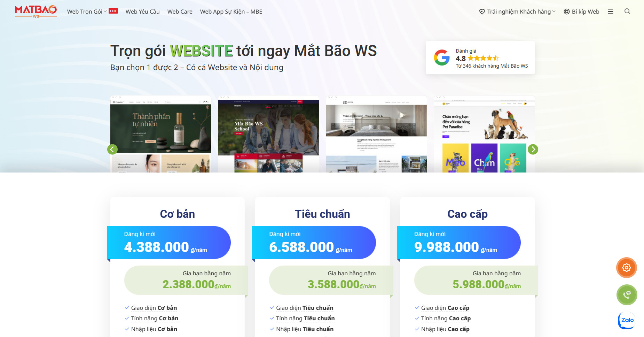This screenshot has width=644, height=337.
Task: Click Nhập liệu Tiêu chuẩn feature
Action: tap(305, 329)
